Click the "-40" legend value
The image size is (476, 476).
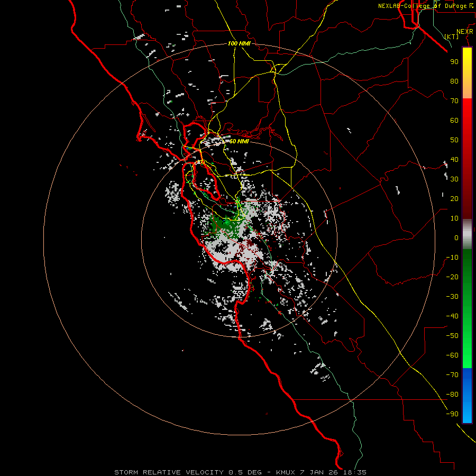click(452, 316)
